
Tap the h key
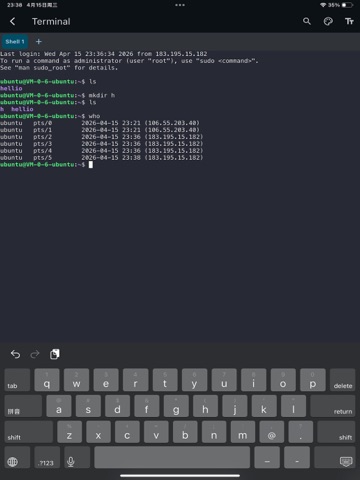(x=205, y=406)
